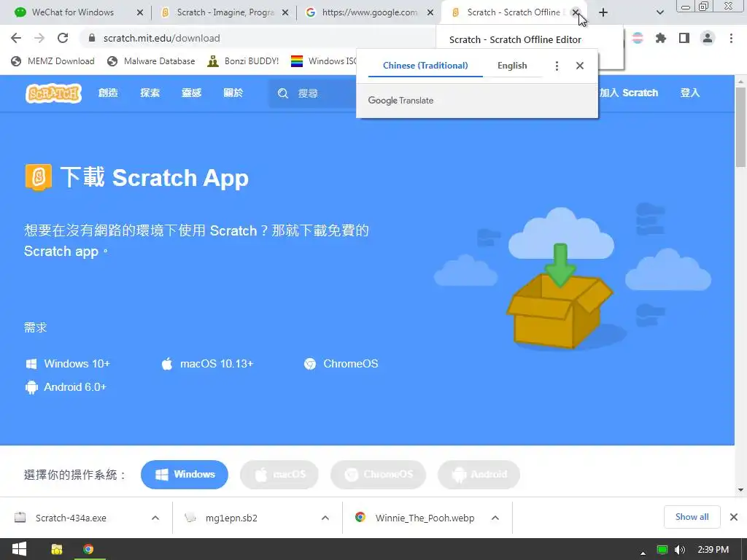The height and width of the screenshot is (560, 747).
Task: Click the scrollbar up arrow
Action: click(x=740, y=81)
